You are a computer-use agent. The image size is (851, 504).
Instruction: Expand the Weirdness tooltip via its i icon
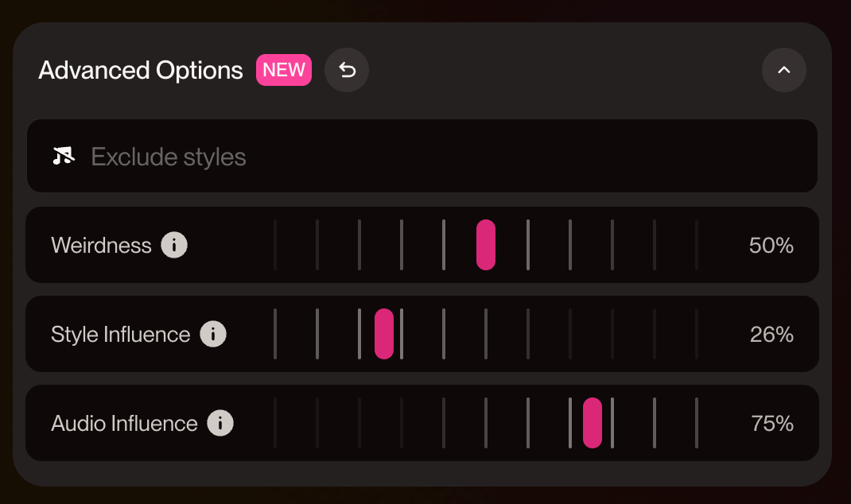pyautogui.click(x=174, y=245)
